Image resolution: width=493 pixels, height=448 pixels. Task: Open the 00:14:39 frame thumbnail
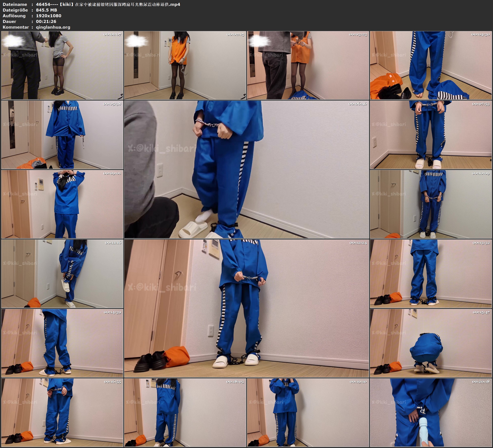tap(62, 343)
